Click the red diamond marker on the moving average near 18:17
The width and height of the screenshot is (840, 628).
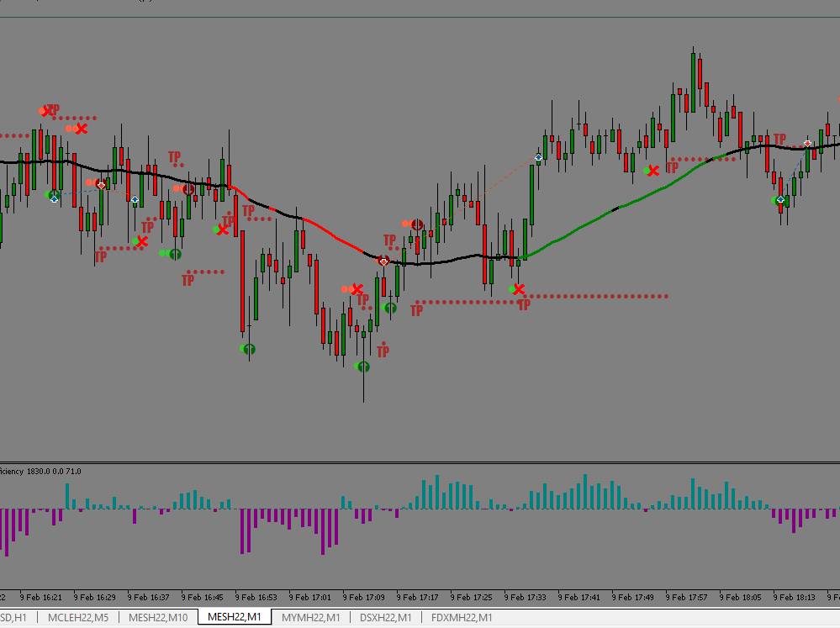pos(807,144)
